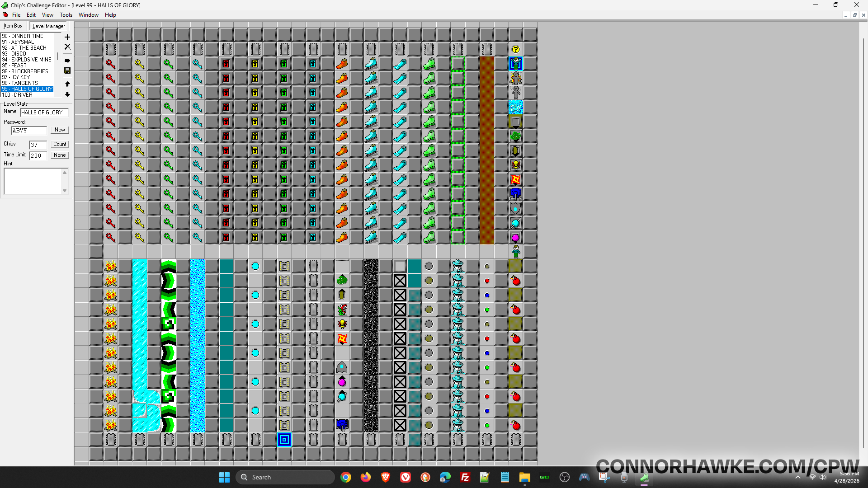Launch FileZilla from taskbar
Screen dimensions: 868x488
(465, 477)
